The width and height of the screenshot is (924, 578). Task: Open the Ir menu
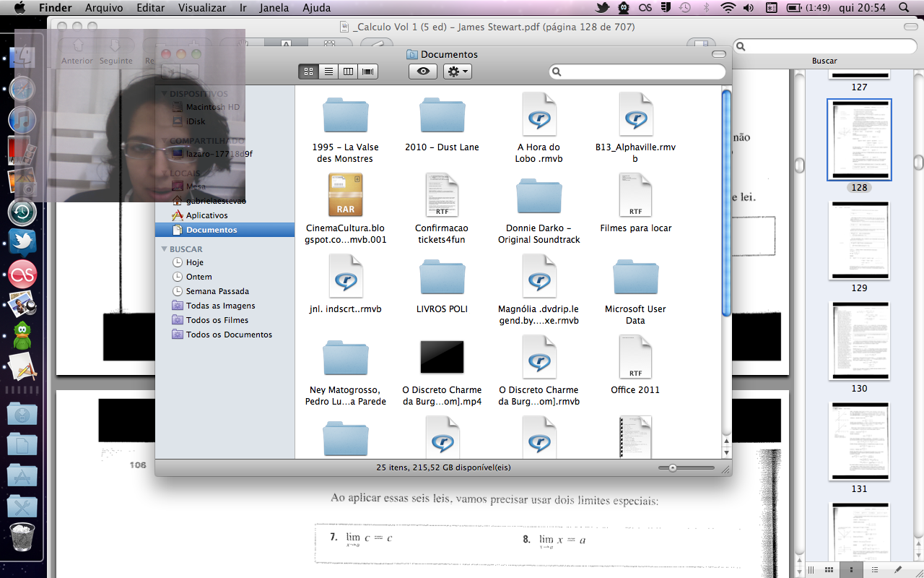(243, 8)
